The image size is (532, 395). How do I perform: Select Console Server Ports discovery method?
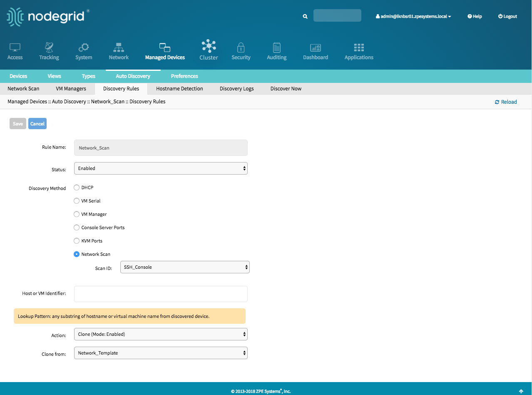[x=77, y=227]
